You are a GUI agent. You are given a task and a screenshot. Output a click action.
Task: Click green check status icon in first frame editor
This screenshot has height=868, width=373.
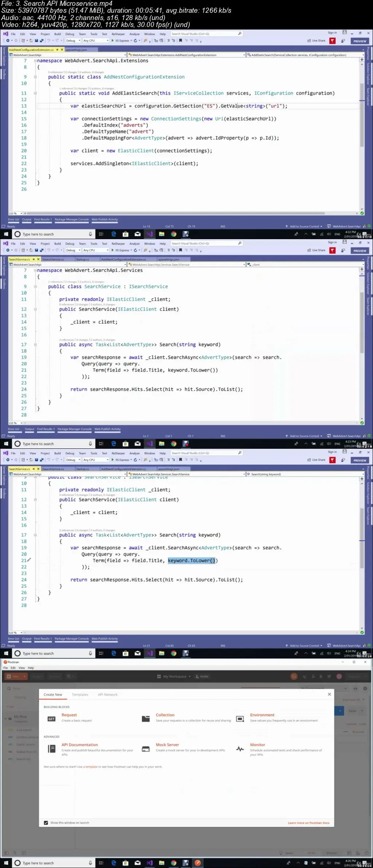coord(362,213)
